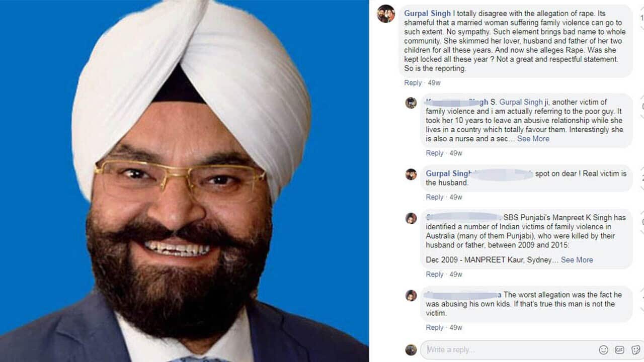Open avatar beside 'worst allegation' comment
644x362 pixels.
tap(411, 295)
